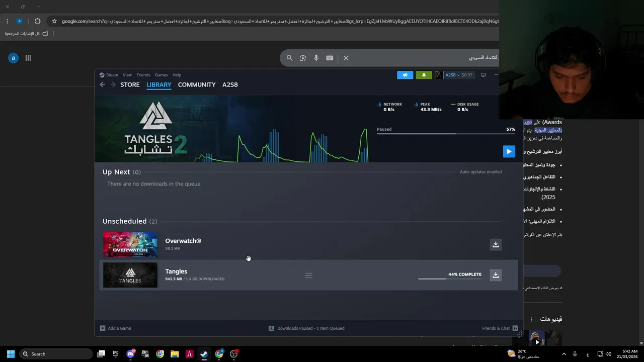Click the Tangles 2 57% progress bar

click(x=446, y=134)
